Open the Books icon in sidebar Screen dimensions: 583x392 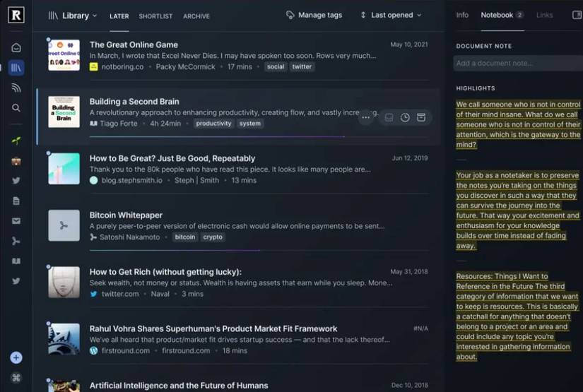(16, 261)
